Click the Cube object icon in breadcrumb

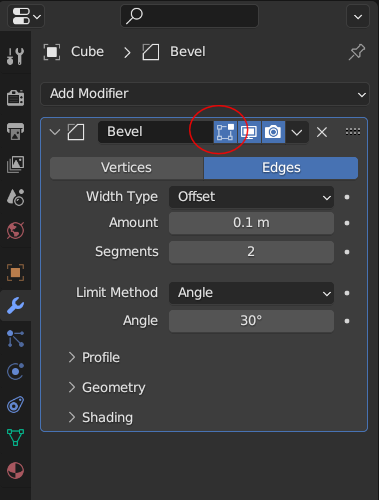[52, 52]
